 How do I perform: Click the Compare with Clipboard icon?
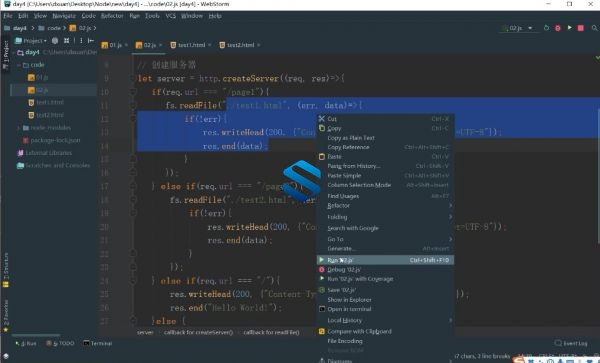(x=322, y=331)
